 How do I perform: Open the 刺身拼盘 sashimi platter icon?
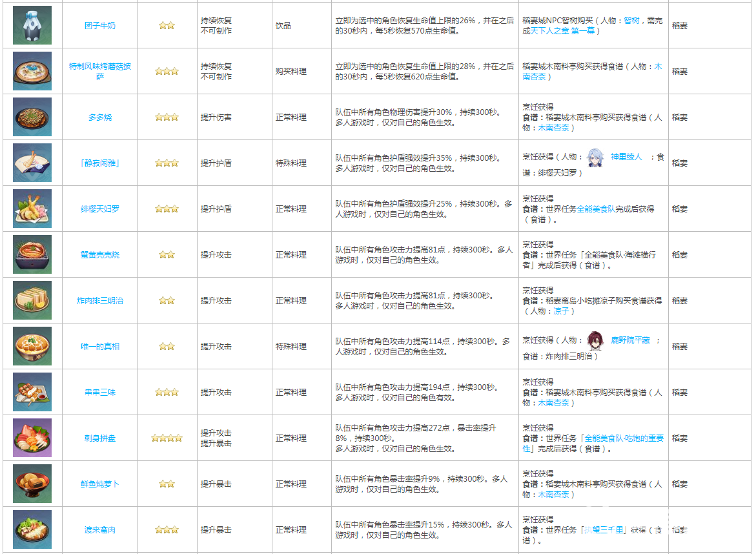click(x=32, y=438)
